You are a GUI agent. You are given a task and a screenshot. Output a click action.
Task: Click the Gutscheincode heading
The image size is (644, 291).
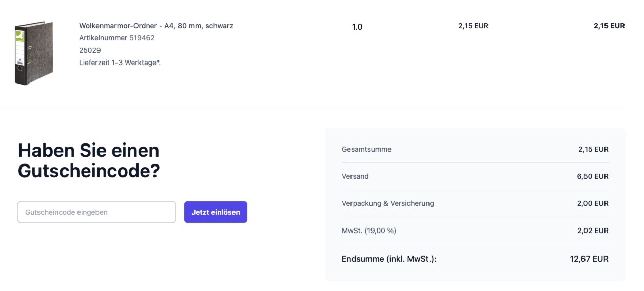tap(89, 161)
